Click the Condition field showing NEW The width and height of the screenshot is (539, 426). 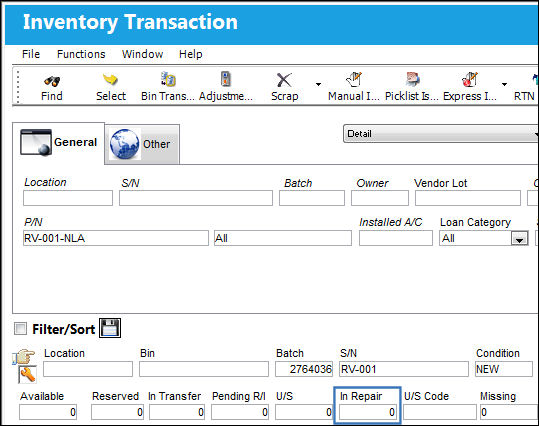click(x=504, y=369)
